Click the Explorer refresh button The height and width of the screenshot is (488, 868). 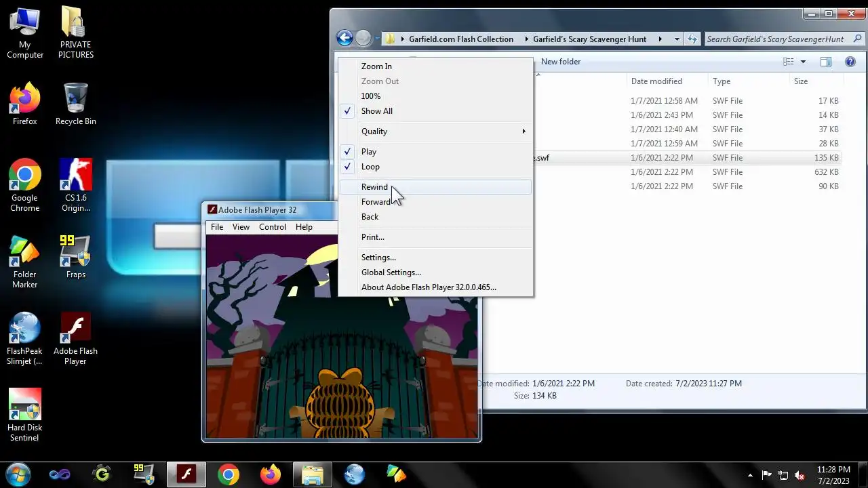tap(692, 39)
